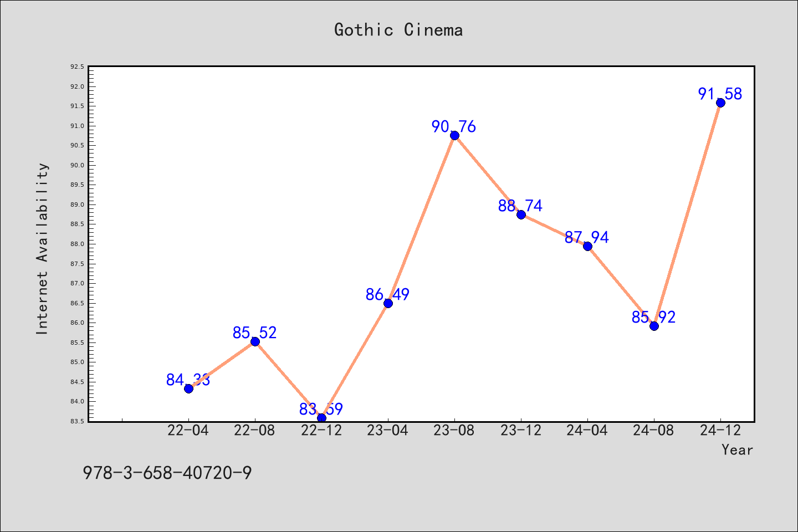Click the 90.76 peak marker
Screen dimensions: 798x532
pyautogui.click(x=454, y=135)
